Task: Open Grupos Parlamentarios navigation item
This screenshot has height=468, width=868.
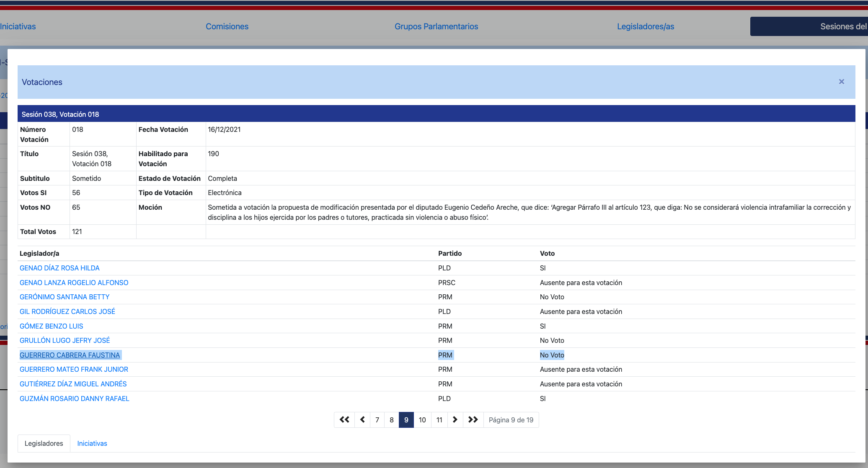Action: [436, 26]
